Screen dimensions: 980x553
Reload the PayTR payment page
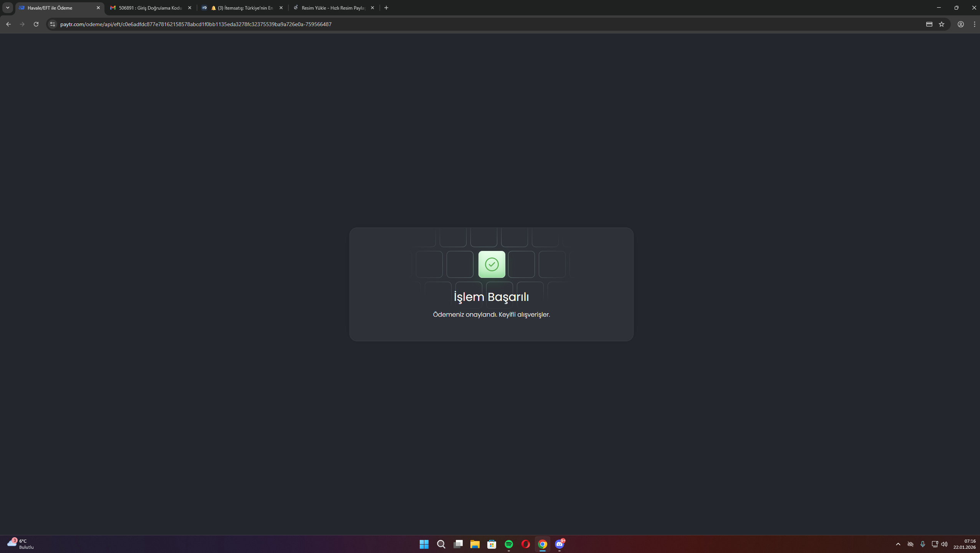pos(36,24)
